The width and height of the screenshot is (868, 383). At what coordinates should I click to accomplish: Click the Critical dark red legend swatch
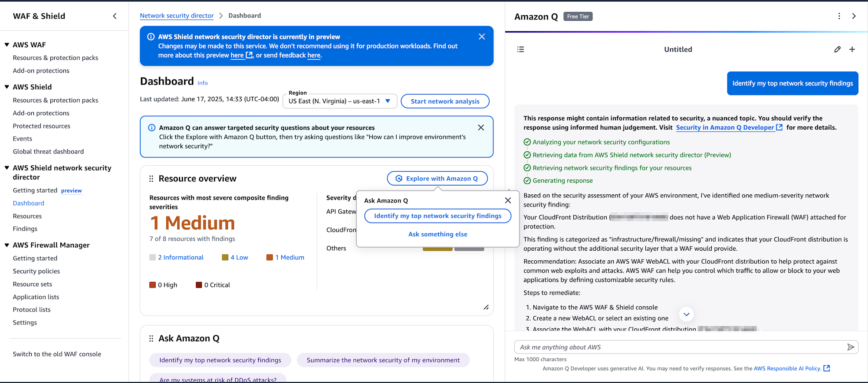[x=199, y=285]
